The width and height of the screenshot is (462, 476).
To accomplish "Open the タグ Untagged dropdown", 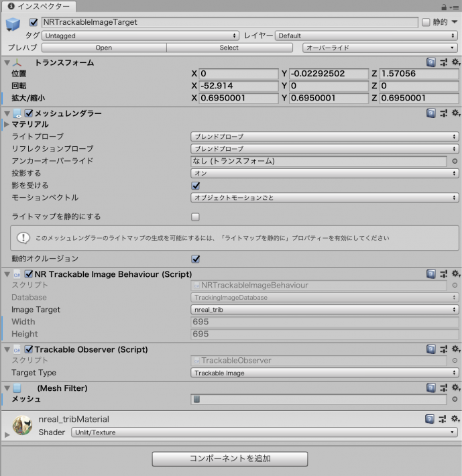I will coord(140,36).
